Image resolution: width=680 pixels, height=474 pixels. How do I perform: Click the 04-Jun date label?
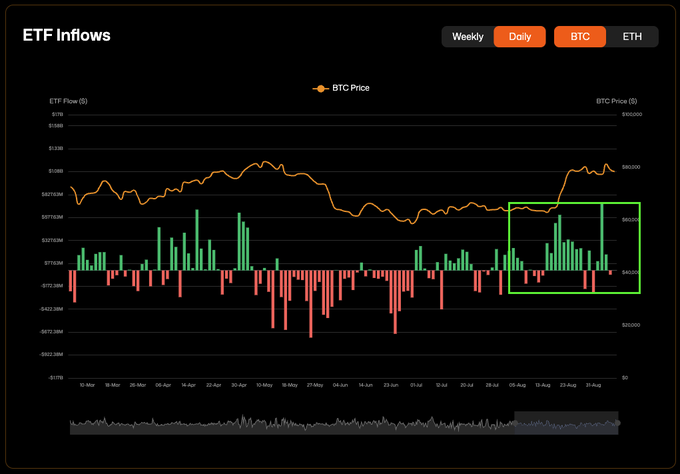coord(340,385)
